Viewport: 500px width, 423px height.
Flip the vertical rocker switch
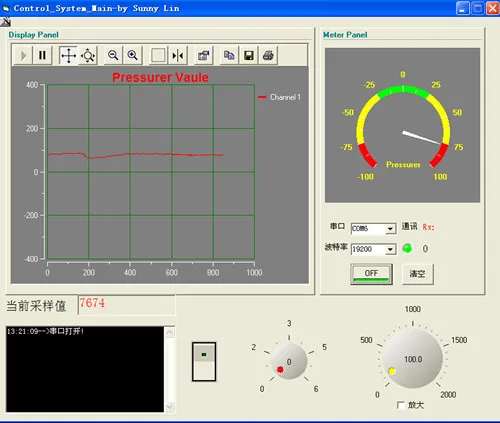coord(204,362)
